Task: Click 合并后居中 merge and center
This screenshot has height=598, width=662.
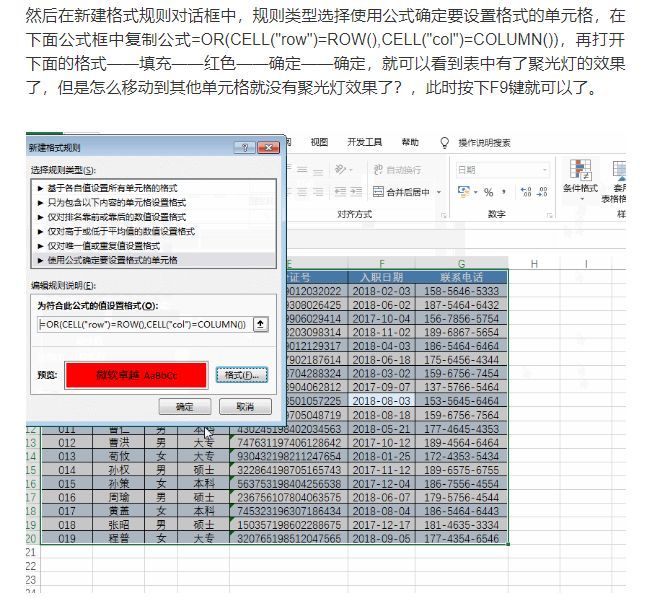Action: point(401,192)
